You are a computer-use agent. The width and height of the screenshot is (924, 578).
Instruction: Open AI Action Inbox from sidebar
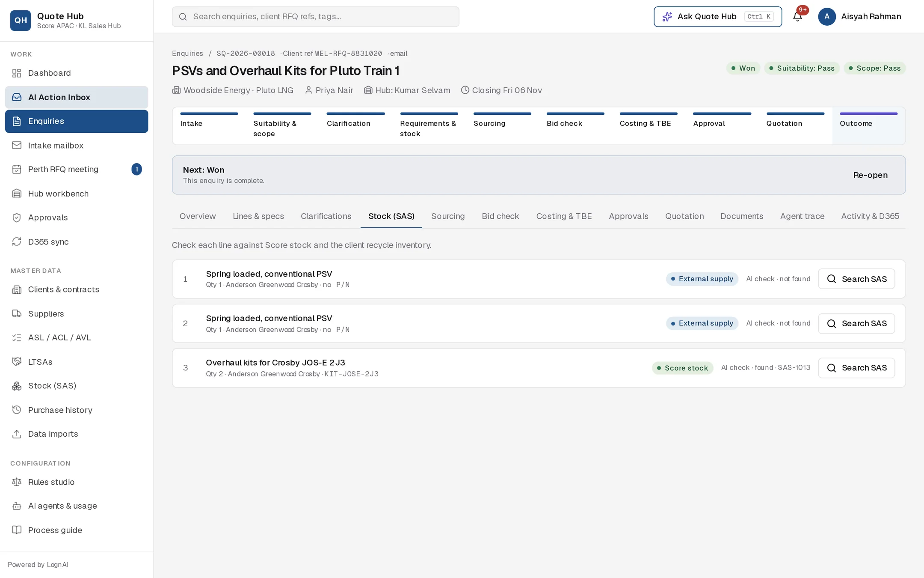click(77, 97)
